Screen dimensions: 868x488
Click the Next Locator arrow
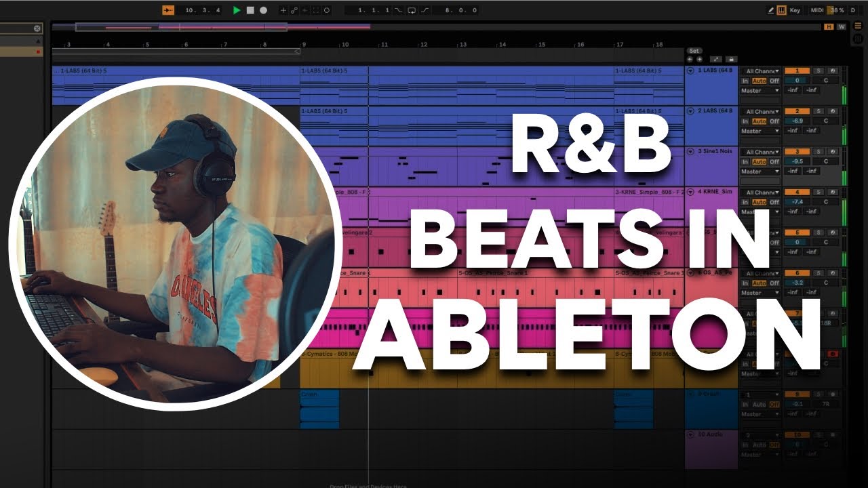click(699, 59)
